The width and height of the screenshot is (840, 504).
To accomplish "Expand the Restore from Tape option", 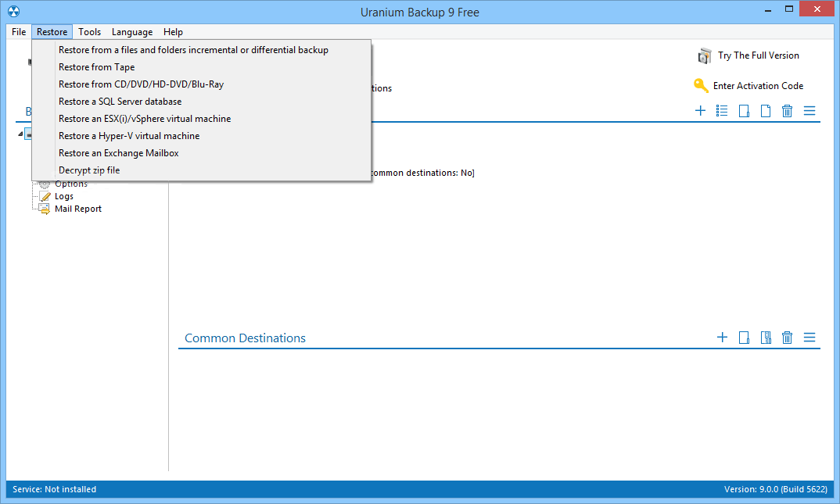I will tap(96, 66).
